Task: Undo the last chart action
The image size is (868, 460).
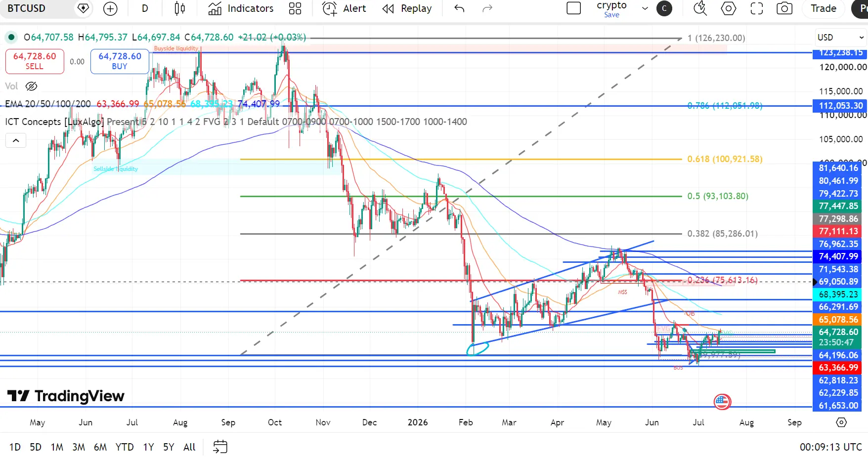Action: tap(459, 8)
